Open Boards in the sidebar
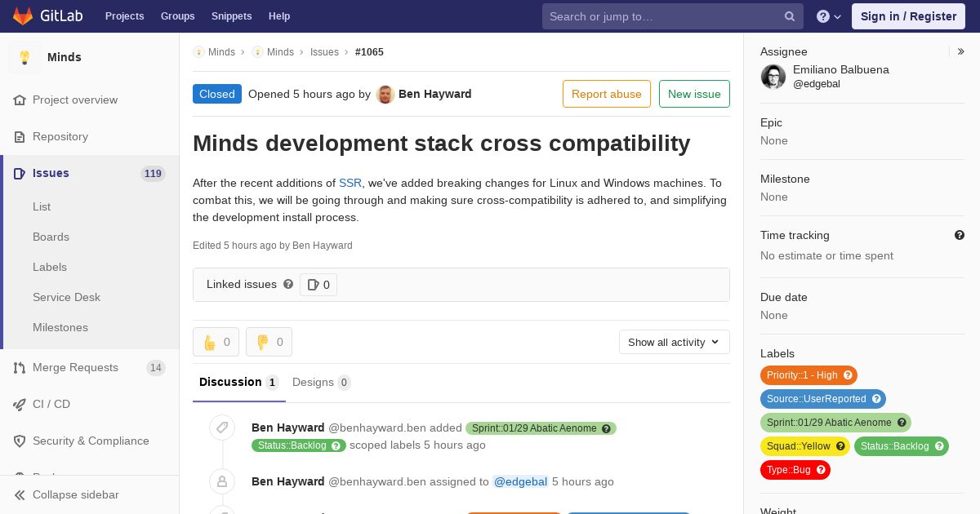 coord(51,237)
